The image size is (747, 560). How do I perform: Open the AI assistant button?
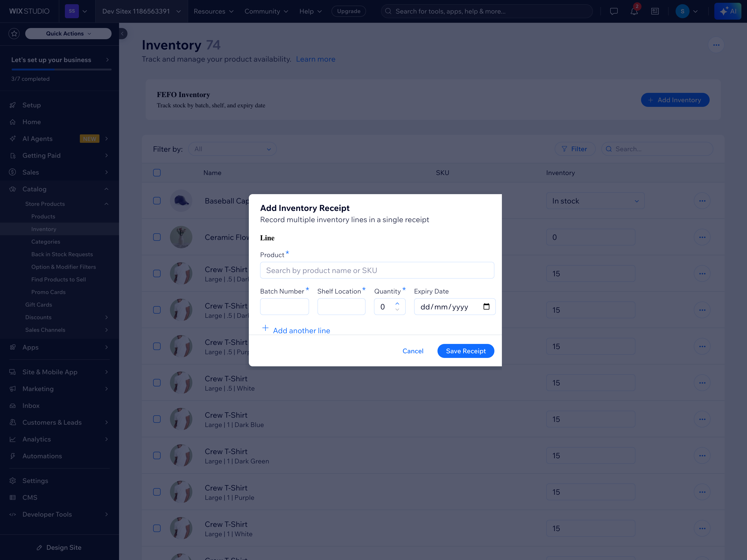coord(727,11)
